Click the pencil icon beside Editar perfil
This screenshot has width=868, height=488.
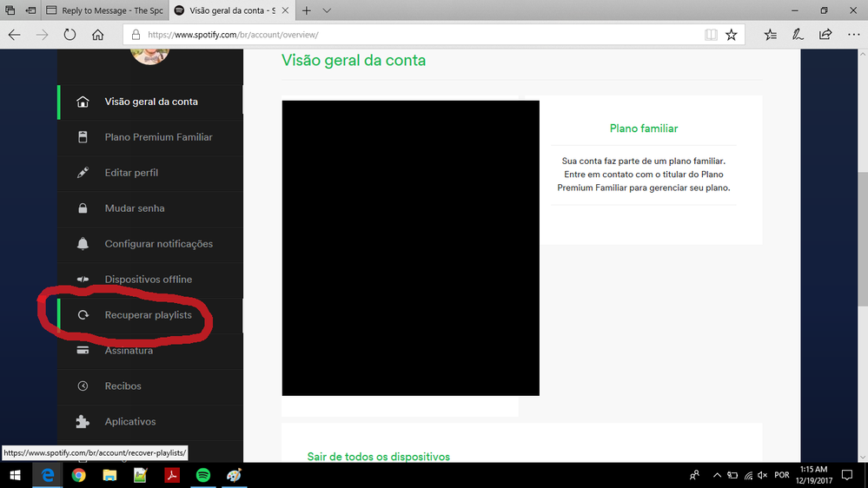[x=83, y=173]
